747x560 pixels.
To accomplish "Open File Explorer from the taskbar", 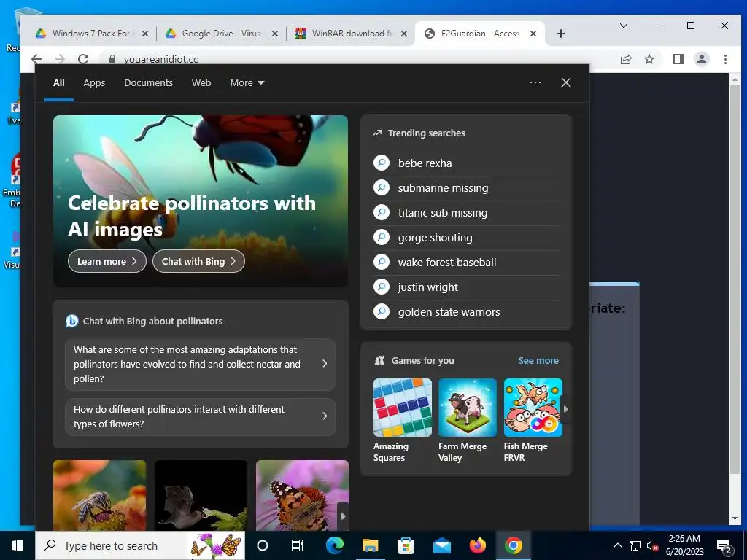I will point(370,545).
